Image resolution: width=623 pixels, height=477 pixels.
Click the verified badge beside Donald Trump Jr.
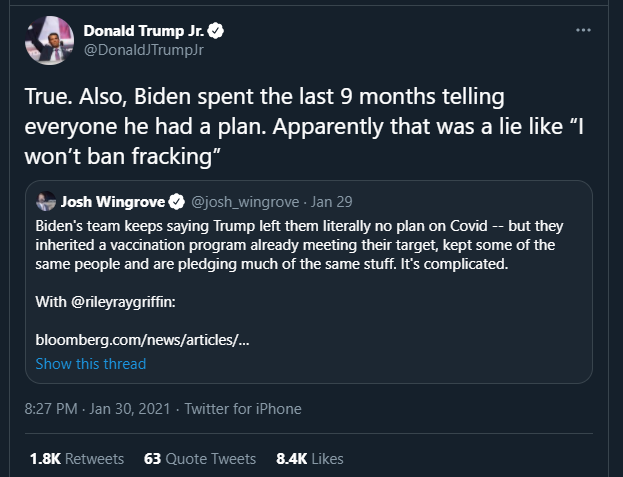(216, 31)
